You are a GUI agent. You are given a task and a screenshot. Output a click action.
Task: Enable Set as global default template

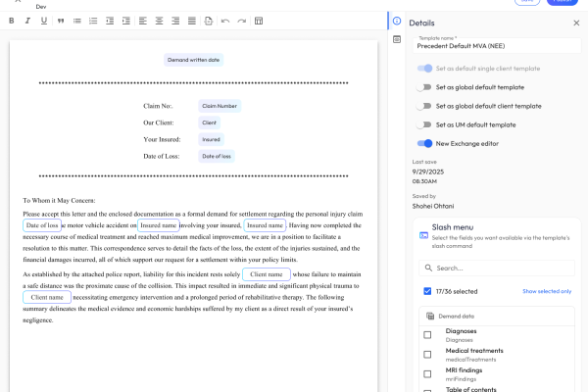(x=424, y=87)
